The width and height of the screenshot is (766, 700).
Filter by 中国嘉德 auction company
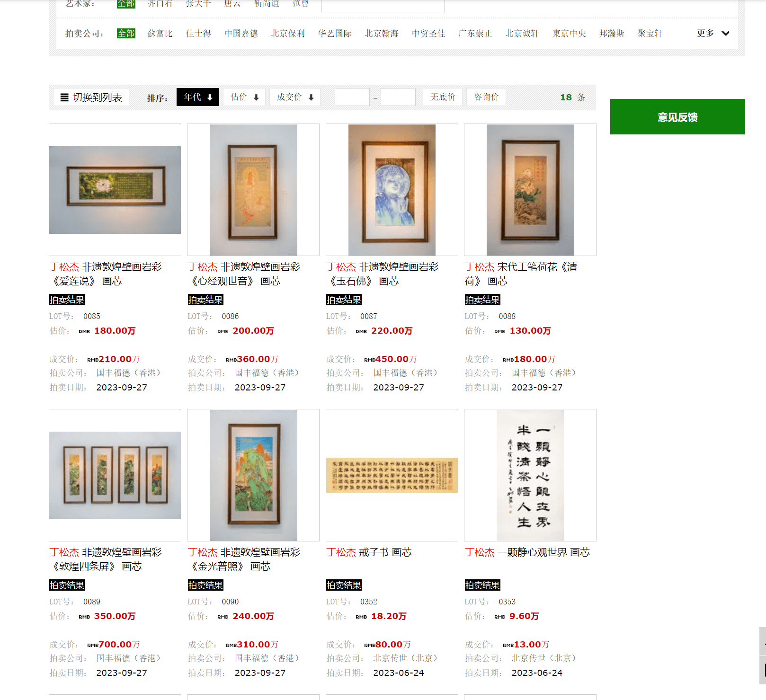tap(241, 34)
